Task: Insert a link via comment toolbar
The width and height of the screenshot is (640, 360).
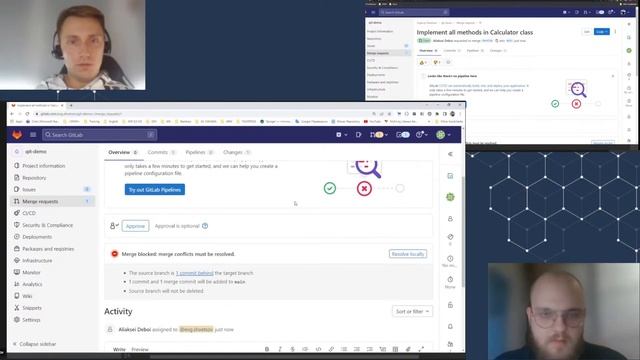Action: point(331,349)
